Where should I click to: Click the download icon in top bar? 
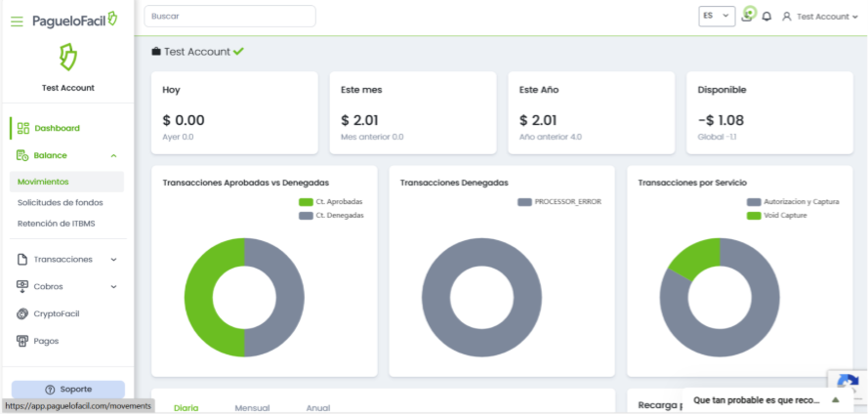[x=747, y=16]
